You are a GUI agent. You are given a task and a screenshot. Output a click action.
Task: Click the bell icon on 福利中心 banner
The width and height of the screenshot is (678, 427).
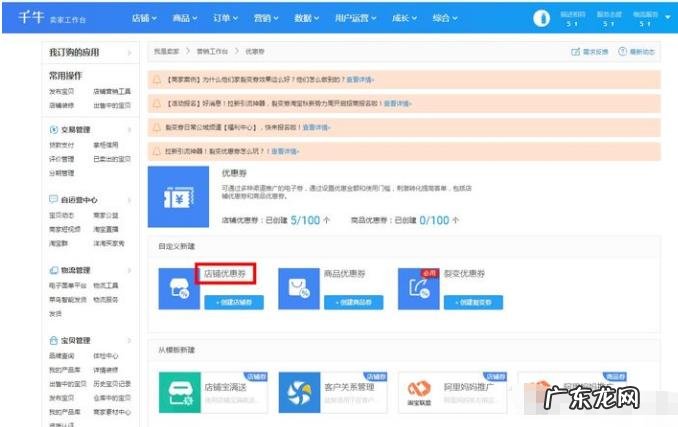pos(157,127)
